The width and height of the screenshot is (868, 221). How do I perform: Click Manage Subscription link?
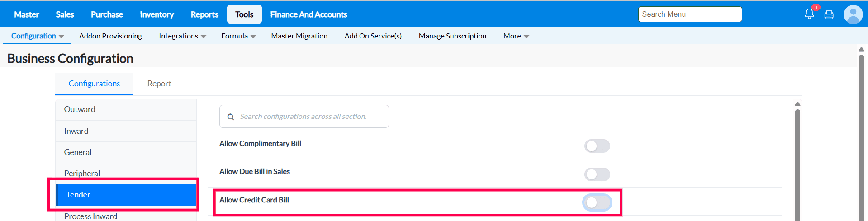pyautogui.click(x=452, y=36)
